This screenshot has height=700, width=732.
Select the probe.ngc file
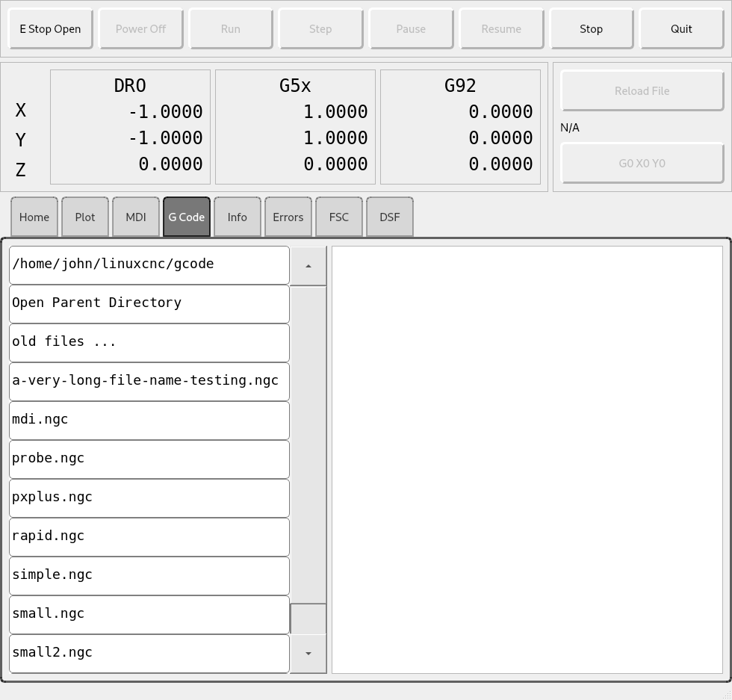pos(149,459)
